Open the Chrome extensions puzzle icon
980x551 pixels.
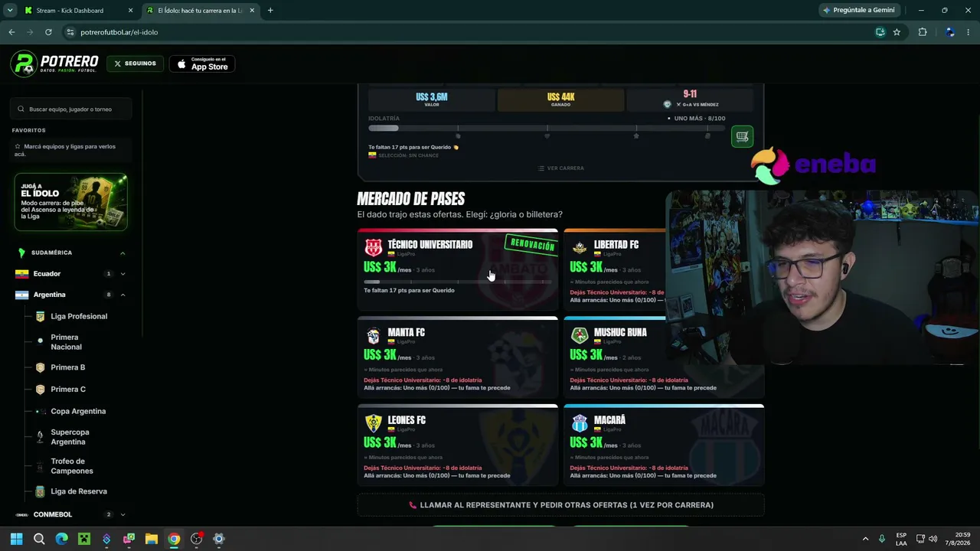tap(923, 32)
